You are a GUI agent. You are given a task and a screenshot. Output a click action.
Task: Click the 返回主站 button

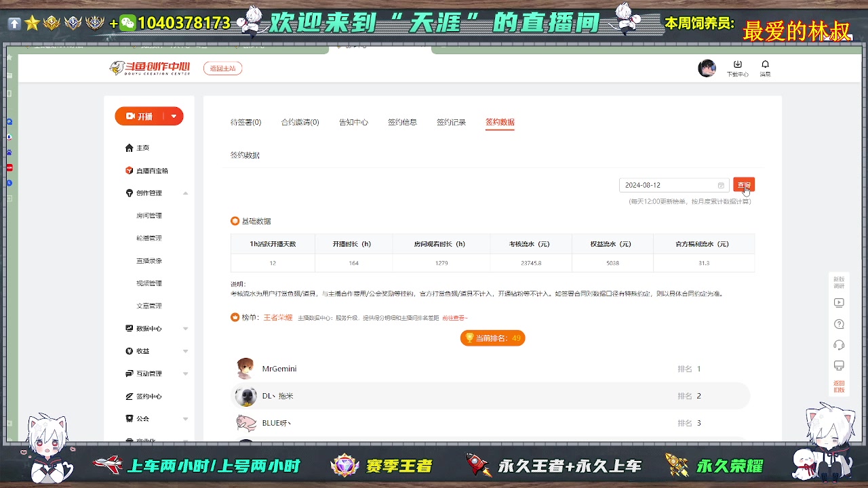point(222,68)
